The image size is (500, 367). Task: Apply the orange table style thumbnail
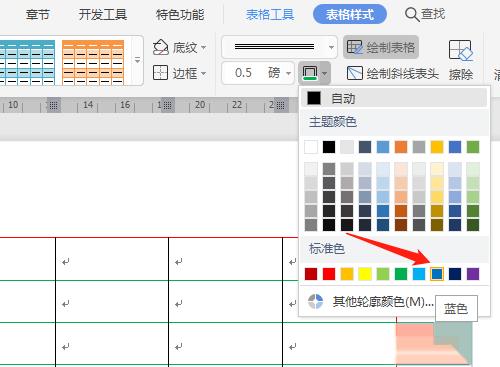[x=93, y=62]
